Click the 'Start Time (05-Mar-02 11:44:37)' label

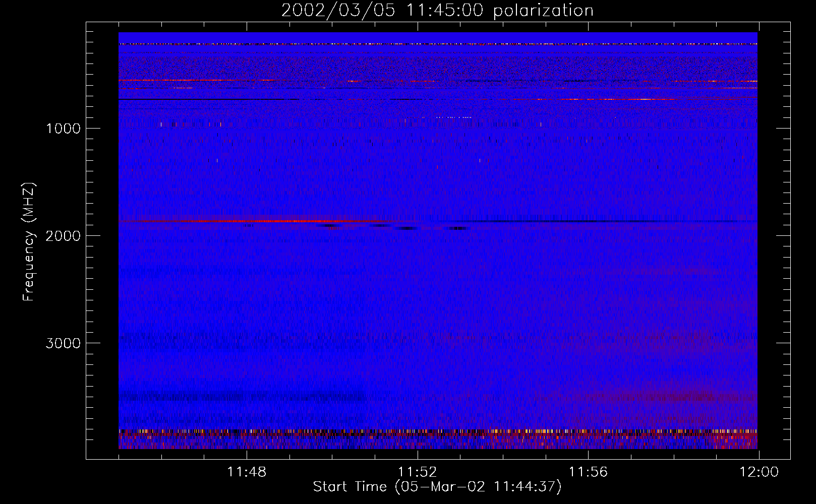coord(437,487)
